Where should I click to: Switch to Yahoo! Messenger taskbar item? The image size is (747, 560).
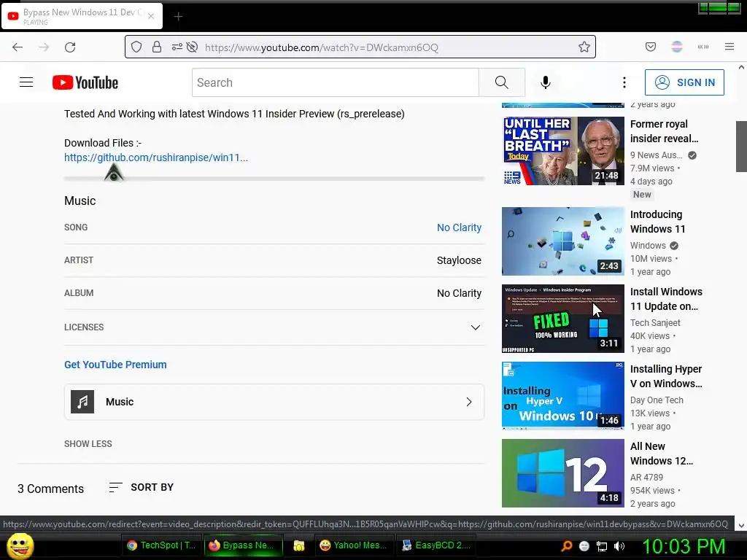click(x=354, y=545)
